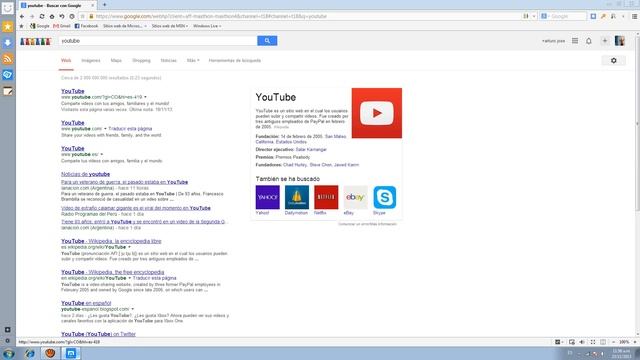Select the Netflix related search thumbnail
Viewport: 640px width, 360px height.
(x=326, y=197)
